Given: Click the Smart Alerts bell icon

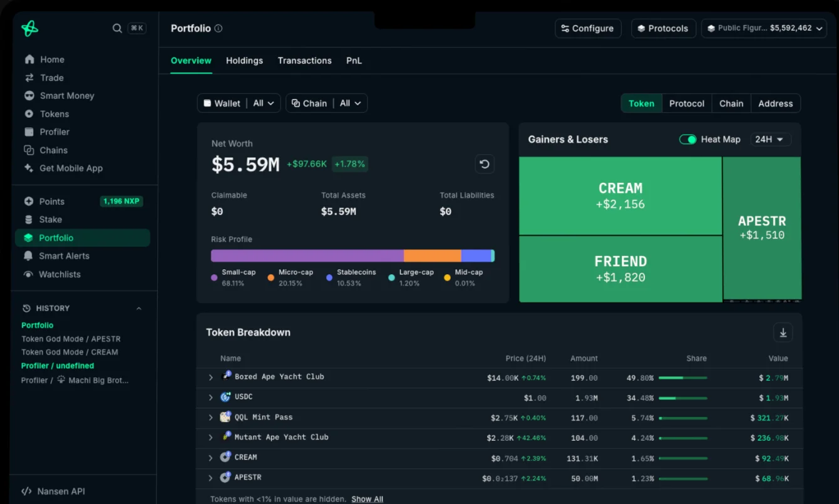Looking at the screenshot, I should (x=28, y=256).
